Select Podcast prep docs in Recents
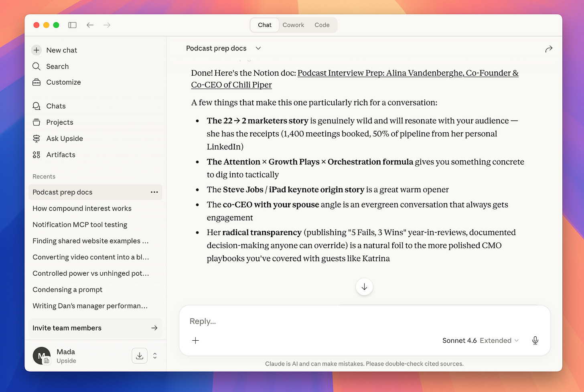This screenshot has width=584, height=392. point(95,192)
